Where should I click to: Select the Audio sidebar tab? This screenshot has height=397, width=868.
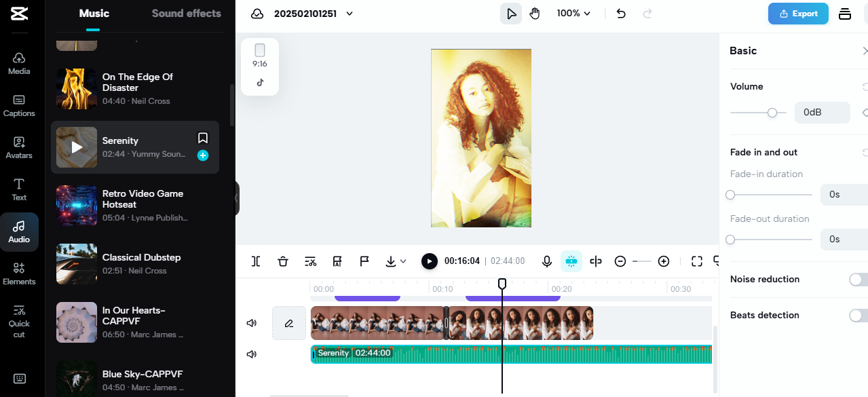point(19,232)
